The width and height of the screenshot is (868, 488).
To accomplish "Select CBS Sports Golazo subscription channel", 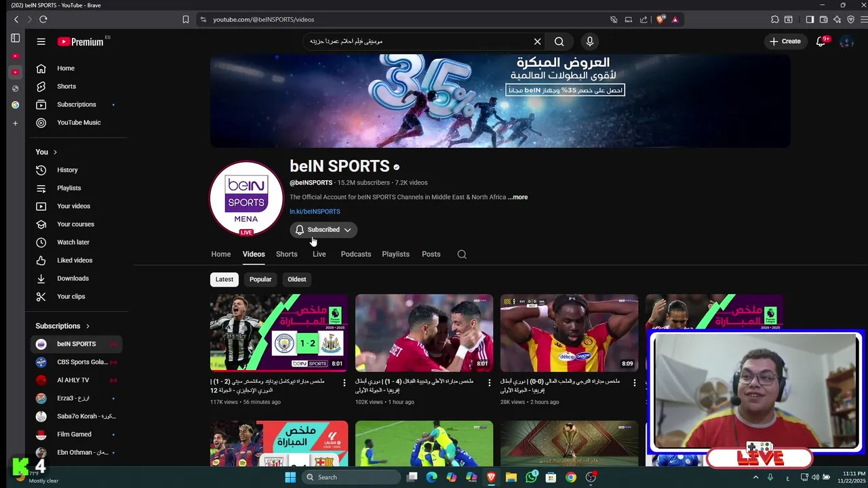I will (76, 362).
